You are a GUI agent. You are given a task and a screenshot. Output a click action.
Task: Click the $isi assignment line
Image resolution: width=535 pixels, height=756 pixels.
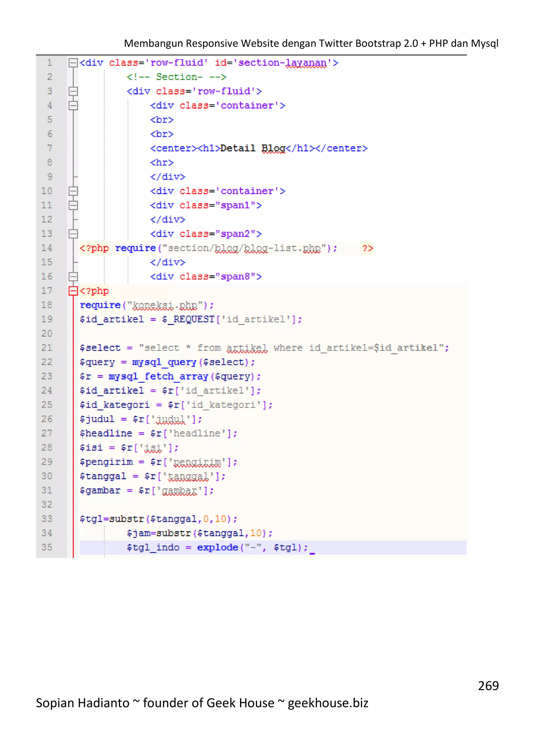(x=129, y=448)
